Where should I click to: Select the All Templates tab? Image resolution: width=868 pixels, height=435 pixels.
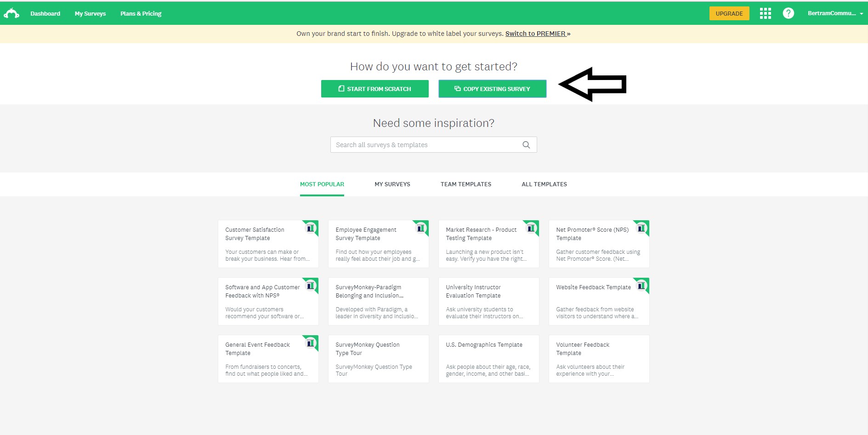[544, 184]
